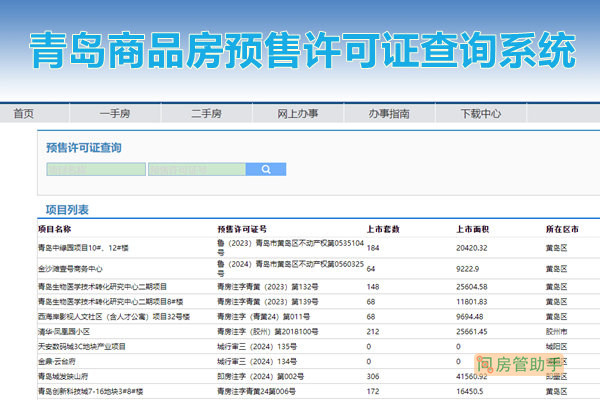Click the 城阳区 district cell
This screenshot has height=400, width=600.
click(x=556, y=346)
